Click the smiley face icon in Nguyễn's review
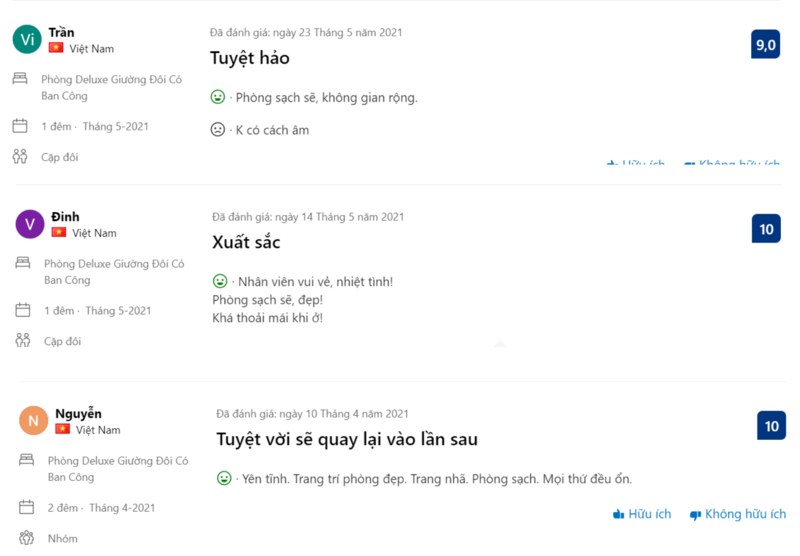This screenshot has width=800, height=556. [x=225, y=479]
